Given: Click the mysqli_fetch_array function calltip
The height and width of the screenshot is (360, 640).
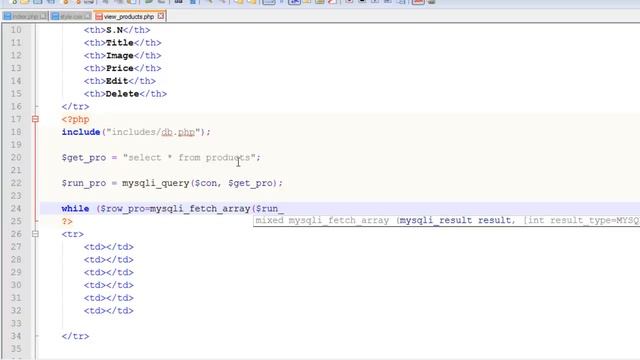Looking at the screenshot, I should click(447, 221).
